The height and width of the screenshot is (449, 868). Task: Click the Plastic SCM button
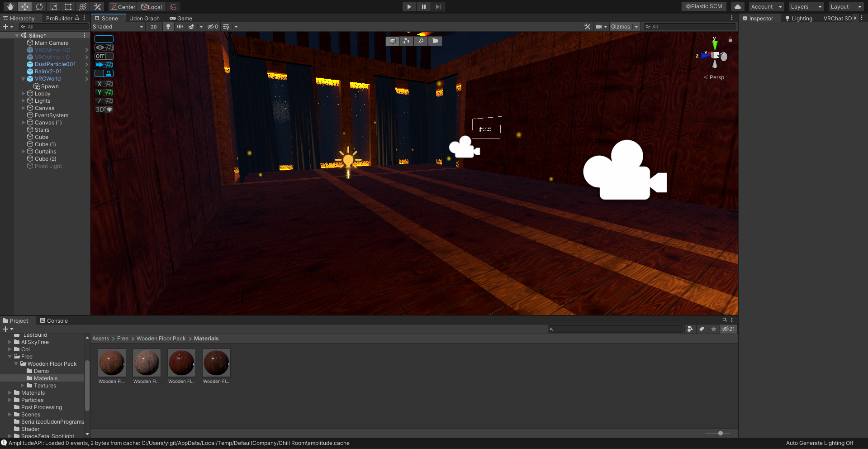704,6
